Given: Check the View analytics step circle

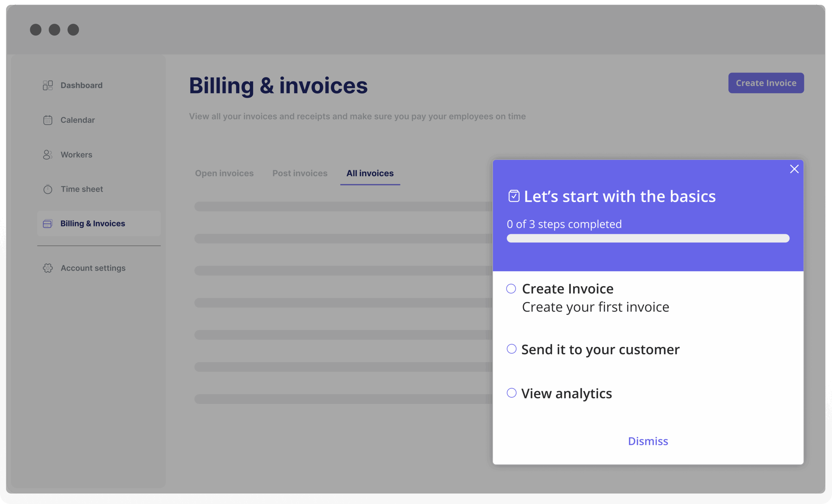Looking at the screenshot, I should (511, 393).
